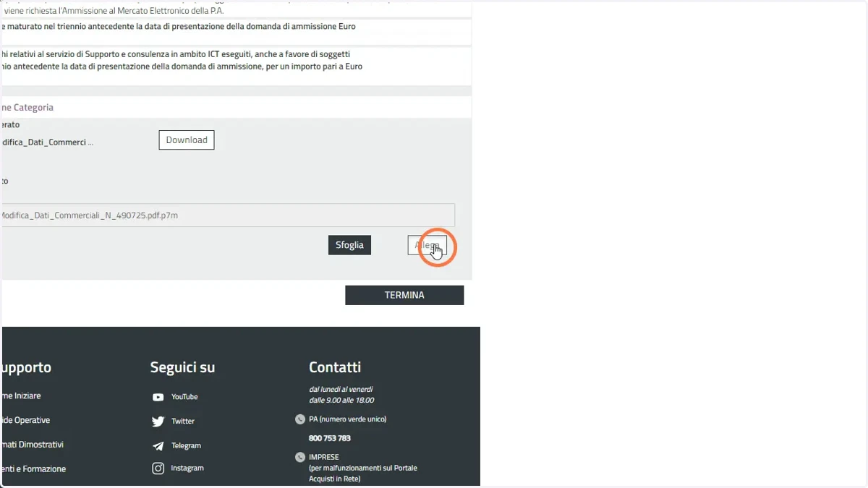Click the Sfoglia browse button
The image size is (868, 488).
point(349,245)
